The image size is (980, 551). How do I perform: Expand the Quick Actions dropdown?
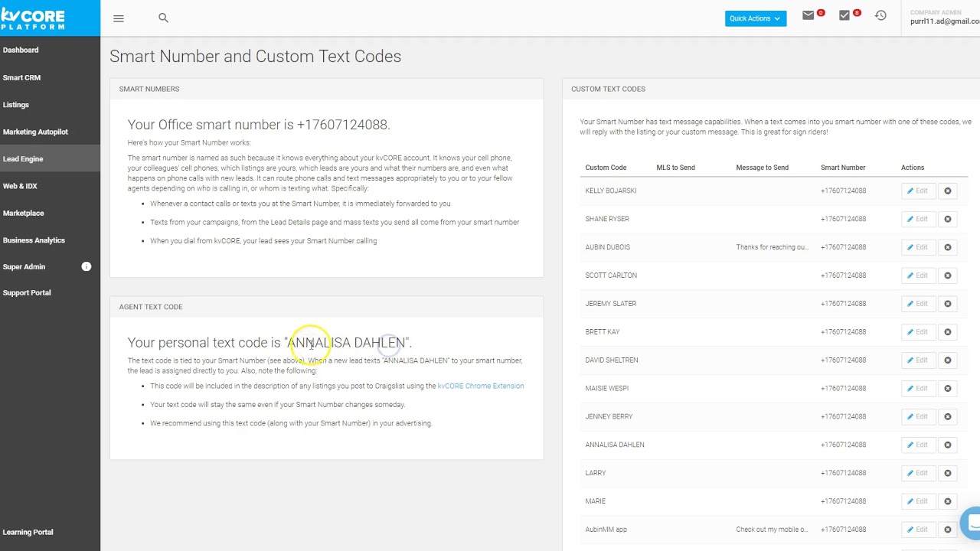pyautogui.click(x=756, y=18)
